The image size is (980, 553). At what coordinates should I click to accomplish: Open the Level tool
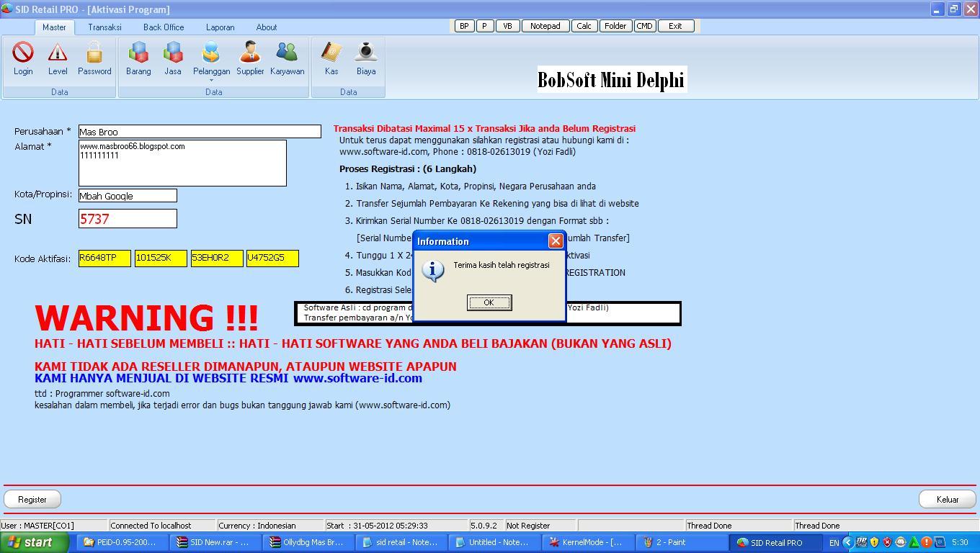point(58,58)
